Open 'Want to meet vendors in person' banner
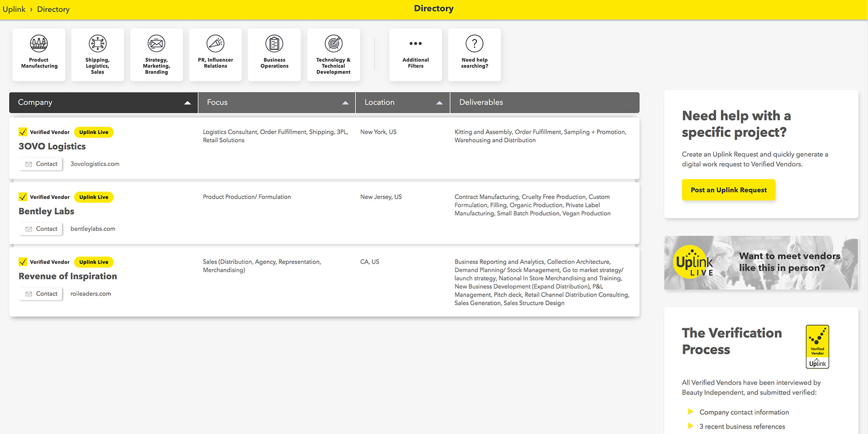The height and width of the screenshot is (434, 868). point(761,263)
